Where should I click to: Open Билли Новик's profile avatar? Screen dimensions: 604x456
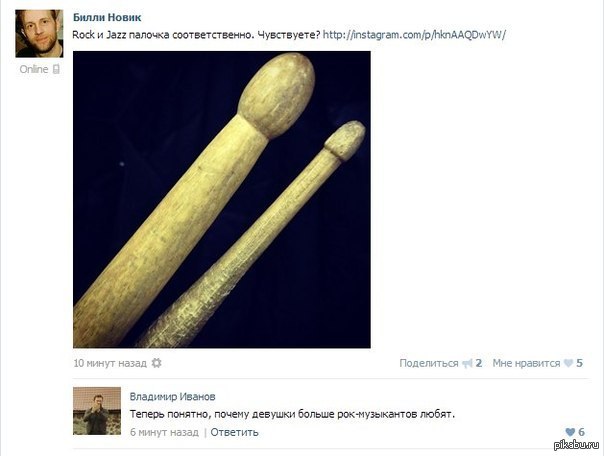39,34
